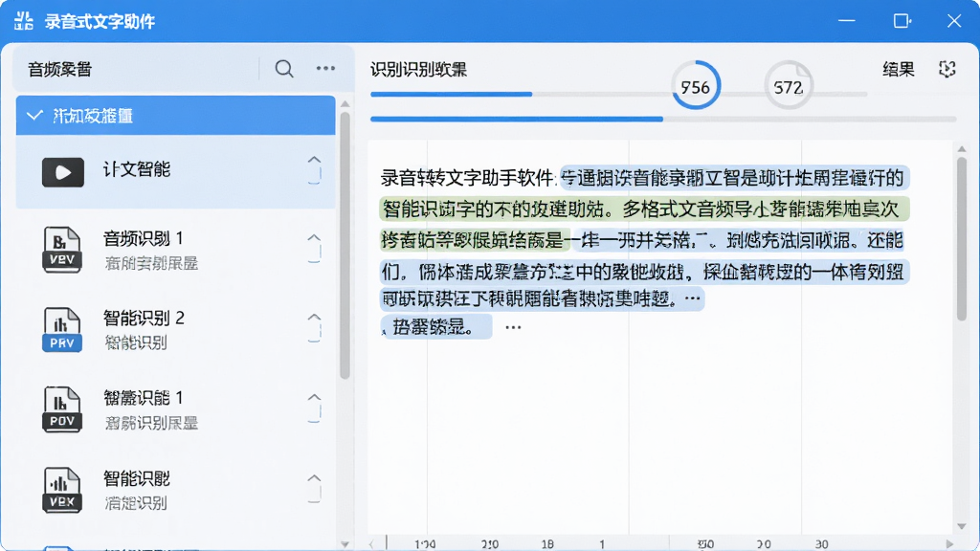This screenshot has height=551, width=980.
Task: Click the green highlighted second transcript line
Action: pos(644,209)
